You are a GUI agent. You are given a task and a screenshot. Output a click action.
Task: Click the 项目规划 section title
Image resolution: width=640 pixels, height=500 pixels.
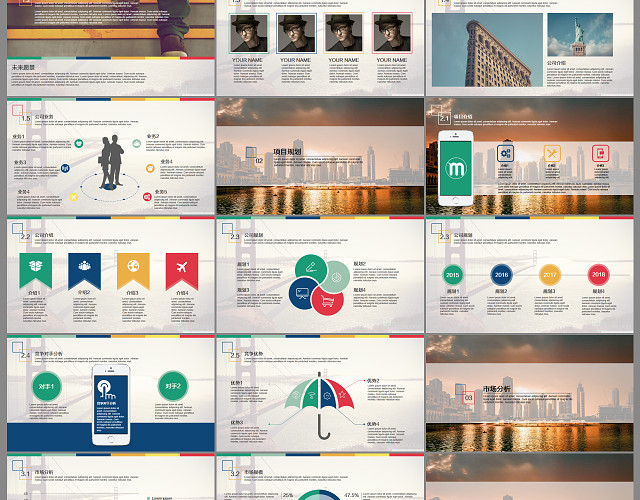287,151
